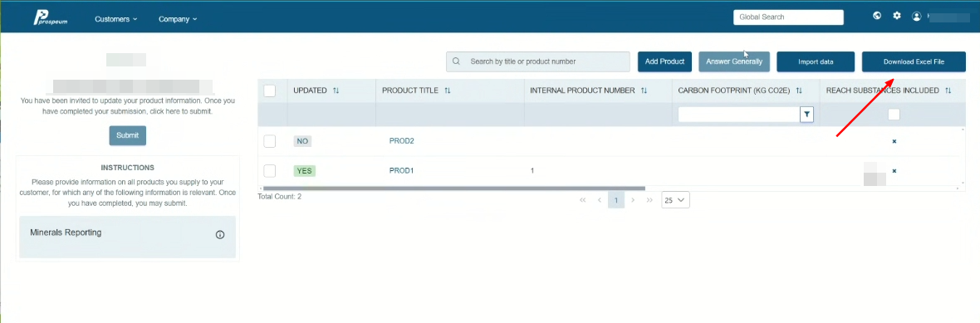The height and width of the screenshot is (323, 980).
Task: Click the Add Product button
Action: click(x=664, y=61)
